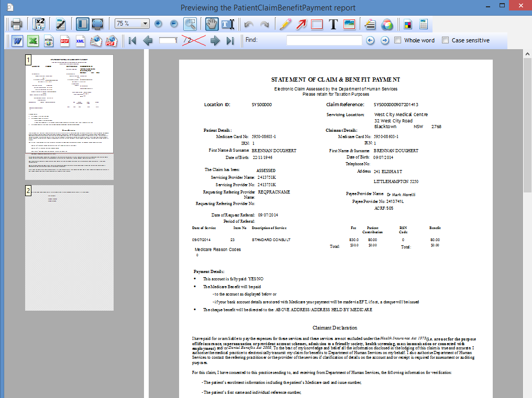Select the T text annotation tool
The width and height of the screenshot is (532, 398).
pyautogui.click(x=333, y=24)
